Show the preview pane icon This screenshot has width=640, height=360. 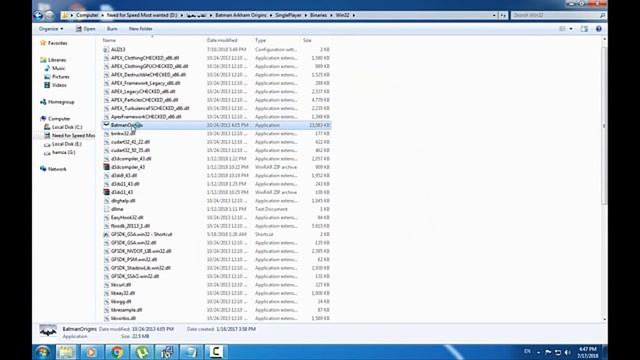(x=584, y=29)
